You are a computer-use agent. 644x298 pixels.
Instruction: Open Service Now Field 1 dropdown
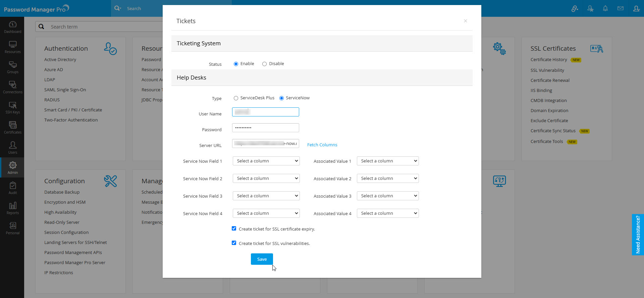266,161
